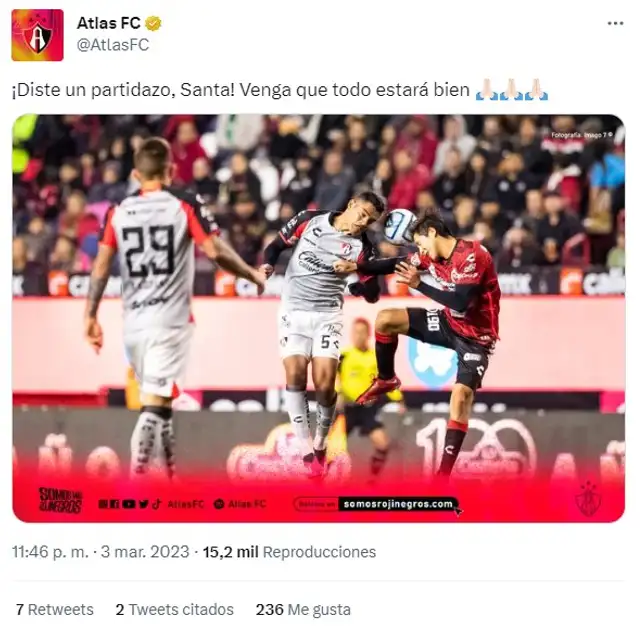Click the Atlas FC display name
640x634 pixels.
tap(108, 23)
